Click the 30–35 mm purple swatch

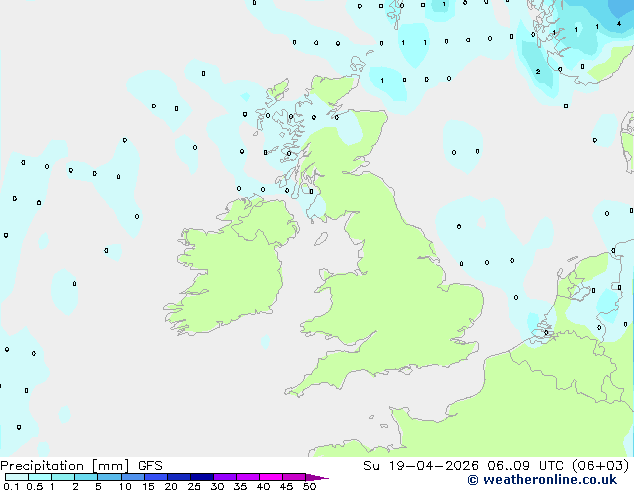pos(225,477)
